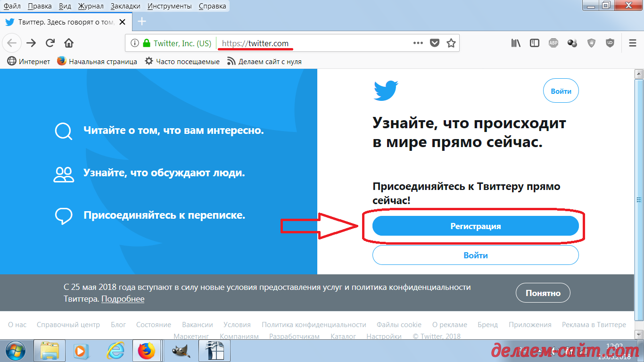Switch to Firefox on the taskbar
Image resolution: width=644 pixels, height=362 pixels.
point(147,351)
